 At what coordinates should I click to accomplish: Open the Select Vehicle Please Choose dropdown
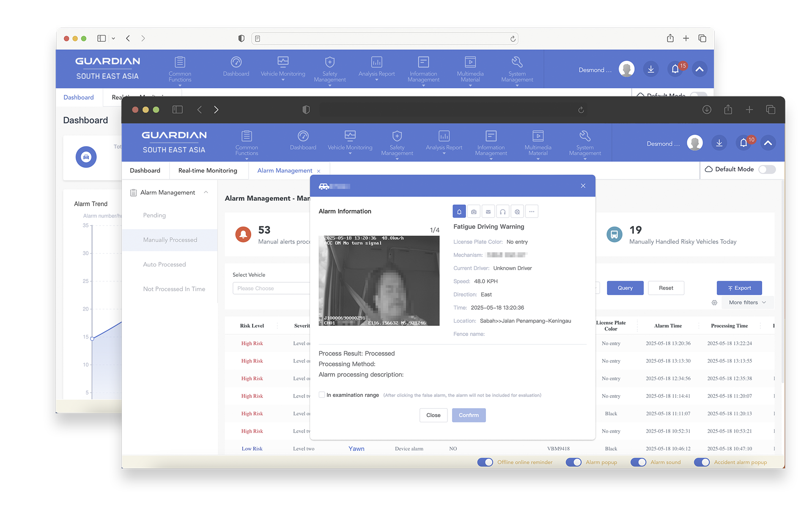272,288
